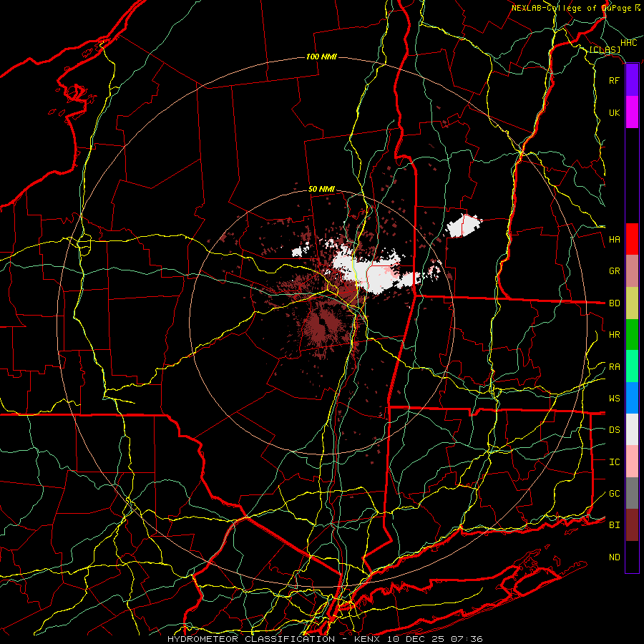Click the 'HYDROMETEOR CLASSIFICATION' title text
644x644 pixels.
251,639
